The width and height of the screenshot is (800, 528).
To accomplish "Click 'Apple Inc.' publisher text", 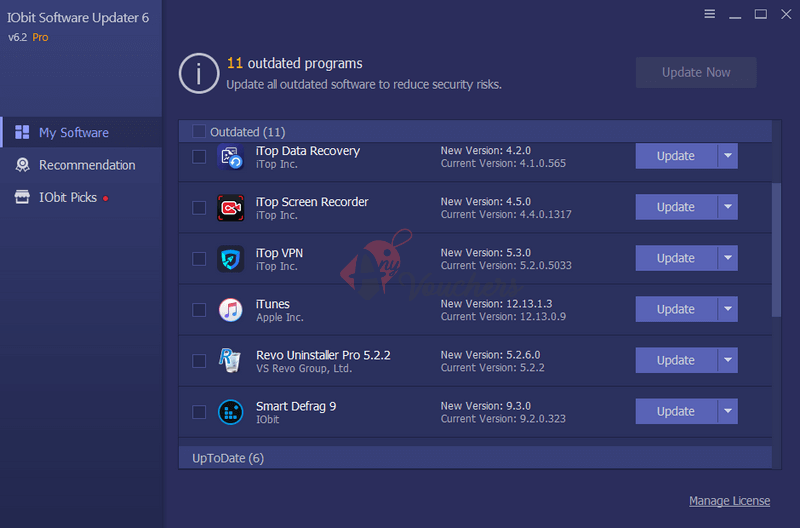I will coord(280,317).
